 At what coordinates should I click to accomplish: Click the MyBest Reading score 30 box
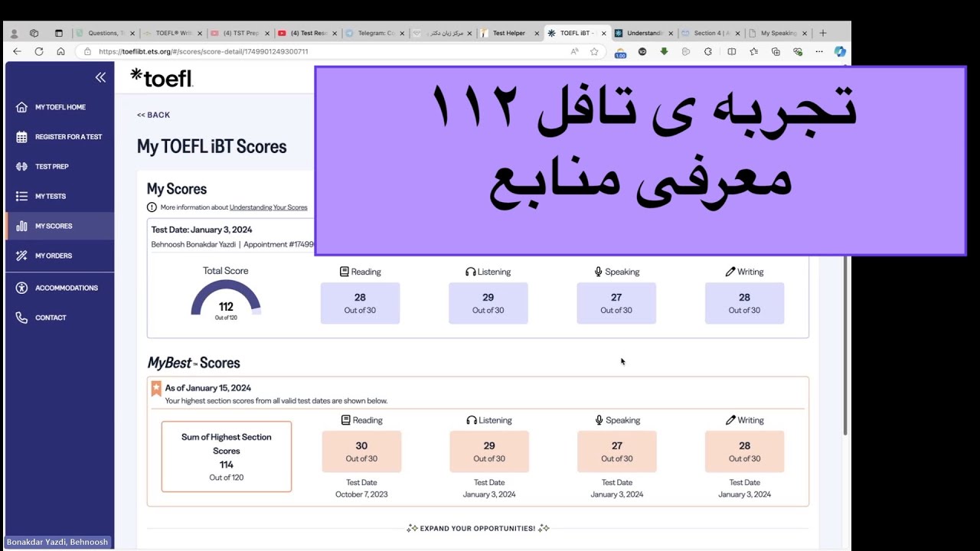[361, 452]
